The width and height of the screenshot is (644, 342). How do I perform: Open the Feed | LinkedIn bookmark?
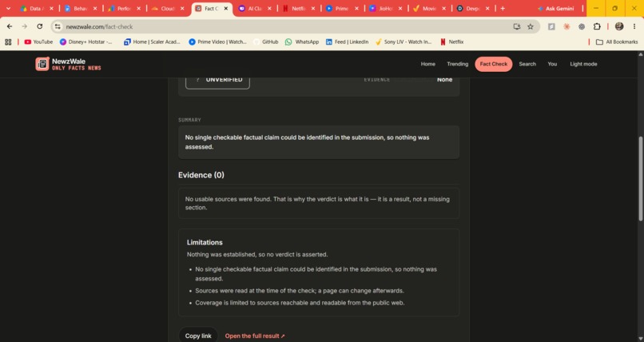click(x=347, y=42)
